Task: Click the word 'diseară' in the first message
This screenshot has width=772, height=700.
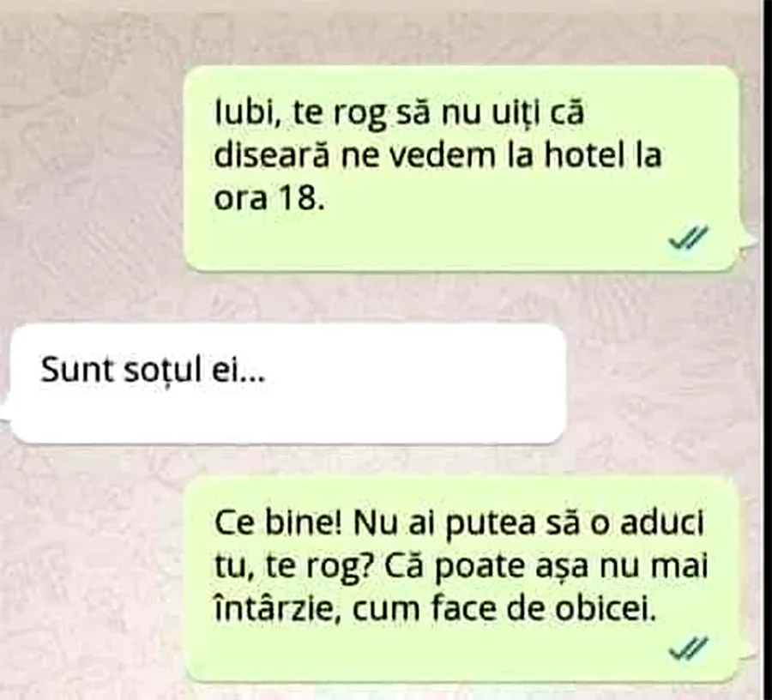Action: 271,155
